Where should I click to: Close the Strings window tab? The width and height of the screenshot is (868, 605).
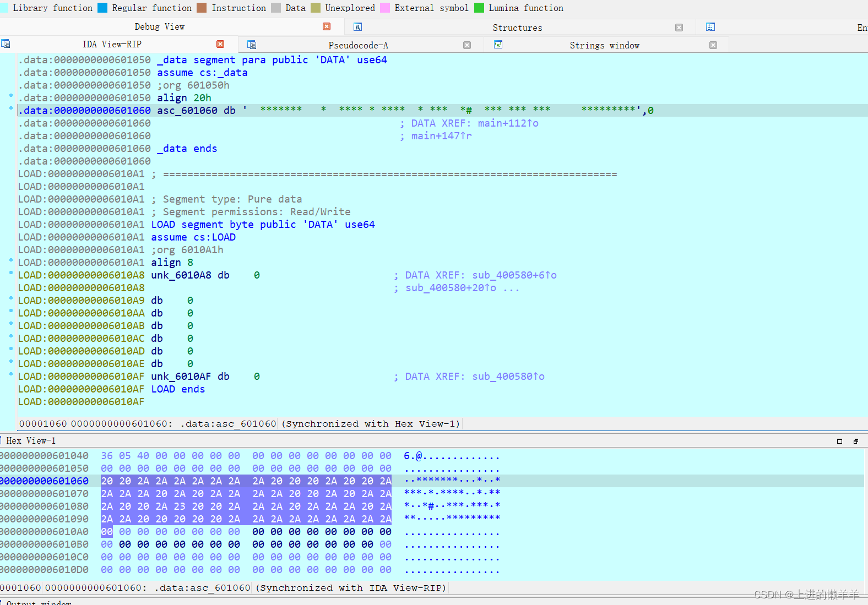click(713, 45)
